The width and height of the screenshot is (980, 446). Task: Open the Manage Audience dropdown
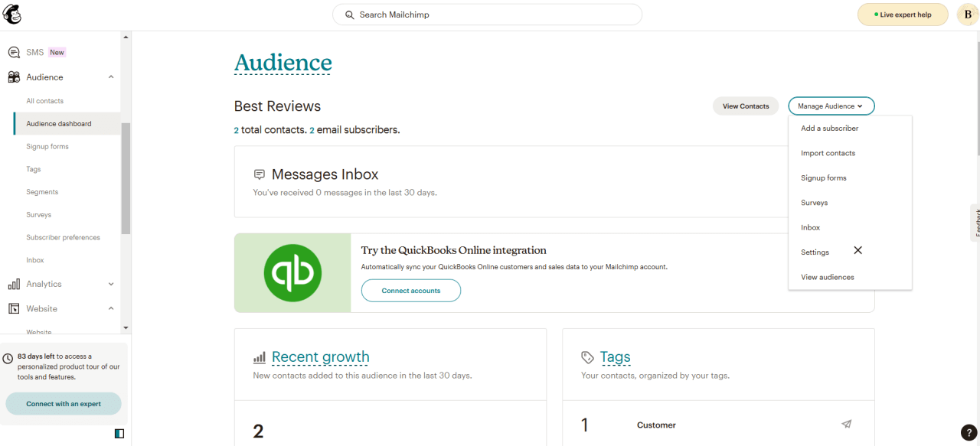pos(831,106)
